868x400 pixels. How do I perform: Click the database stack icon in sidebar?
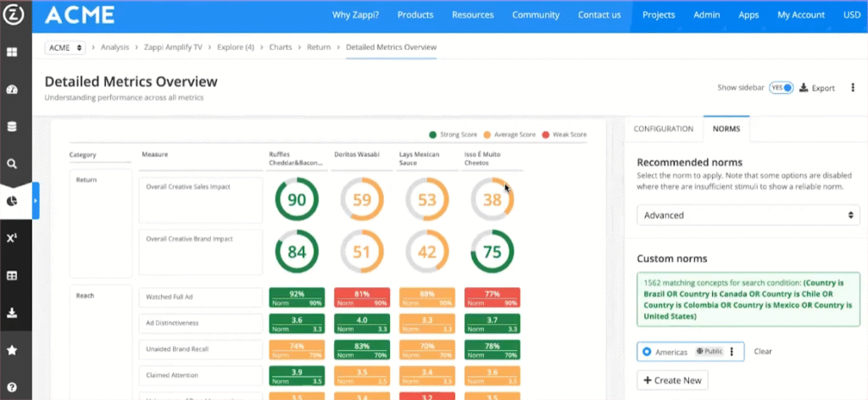tap(12, 127)
